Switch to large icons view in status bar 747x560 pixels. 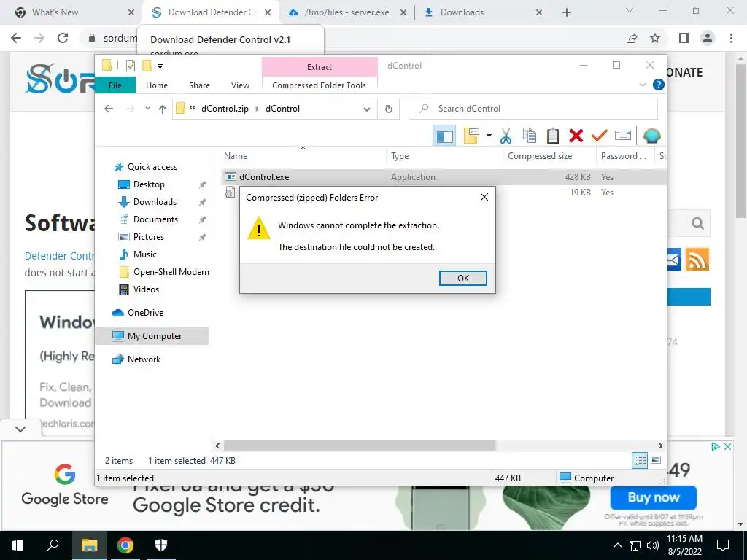click(x=656, y=461)
